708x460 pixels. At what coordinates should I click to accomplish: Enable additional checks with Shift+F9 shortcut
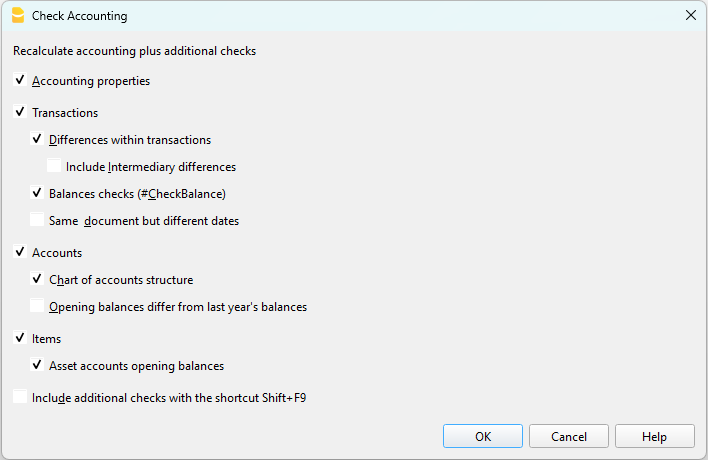[20, 398]
